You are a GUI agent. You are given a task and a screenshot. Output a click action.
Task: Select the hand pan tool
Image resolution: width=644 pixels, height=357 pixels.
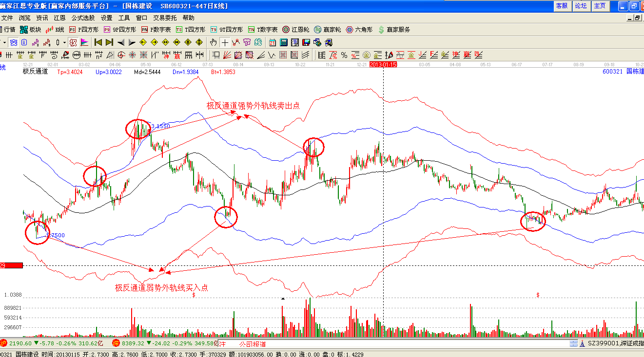tap(213, 42)
